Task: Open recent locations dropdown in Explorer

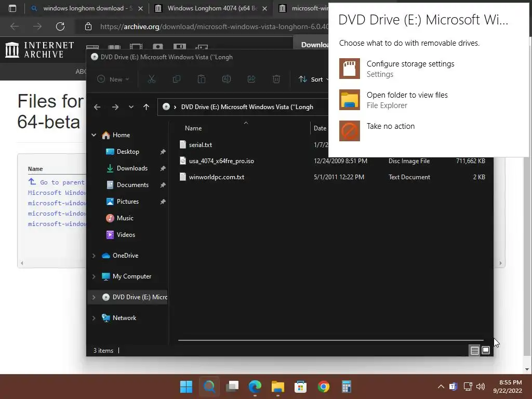Action: (x=131, y=107)
